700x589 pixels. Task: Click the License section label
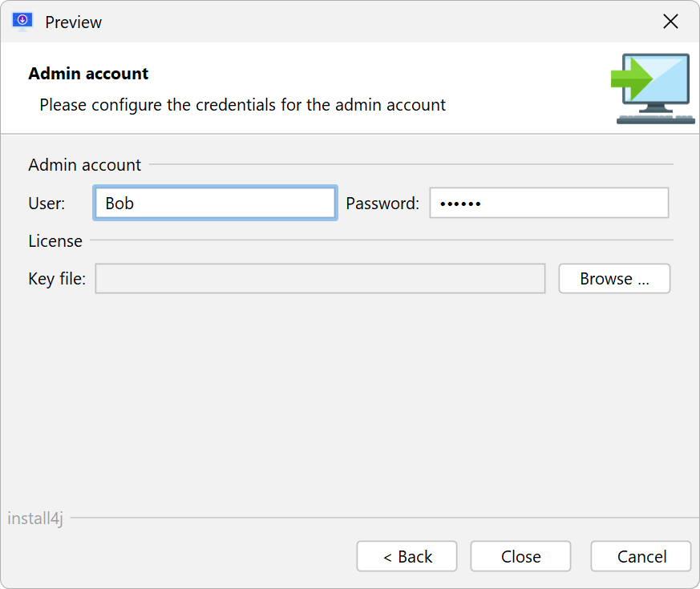55,241
